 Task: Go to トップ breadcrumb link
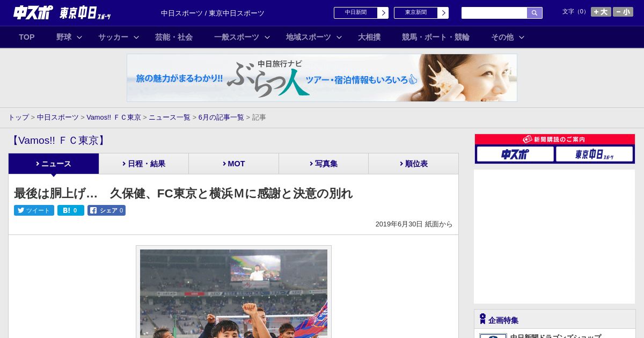coord(18,117)
